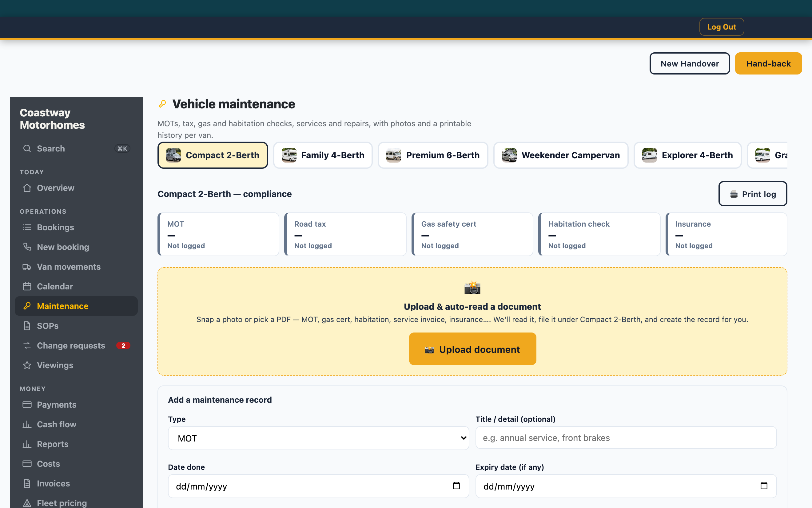Open the Insurance compliance card
The width and height of the screenshot is (812, 508).
(726, 234)
